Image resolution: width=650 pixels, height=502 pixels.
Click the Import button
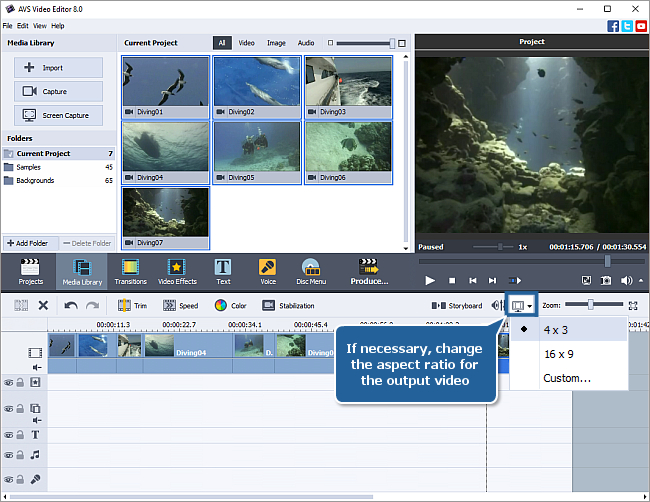tap(58, 68)
